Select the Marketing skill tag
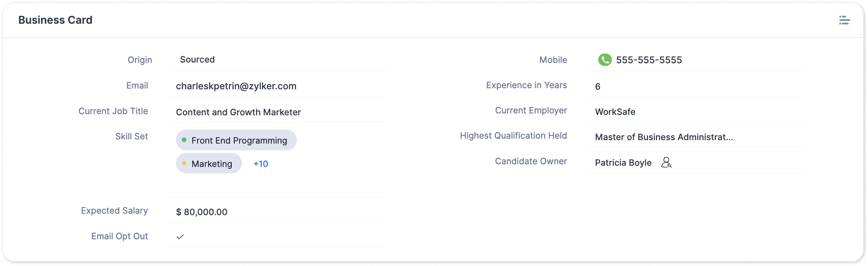Image resolution: width=868 pixels, height=266 pixels. (x=212, y=164)
